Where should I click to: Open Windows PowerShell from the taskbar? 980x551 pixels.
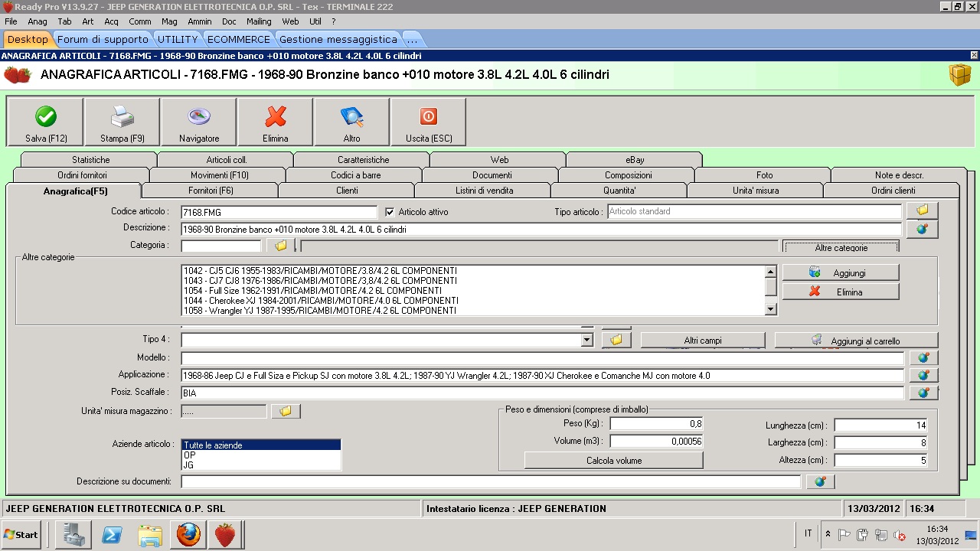point(113,534)
